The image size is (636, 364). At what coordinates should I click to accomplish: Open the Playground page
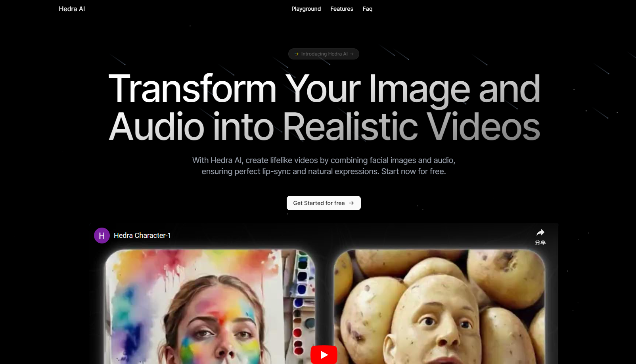click(x=306, y=9)
